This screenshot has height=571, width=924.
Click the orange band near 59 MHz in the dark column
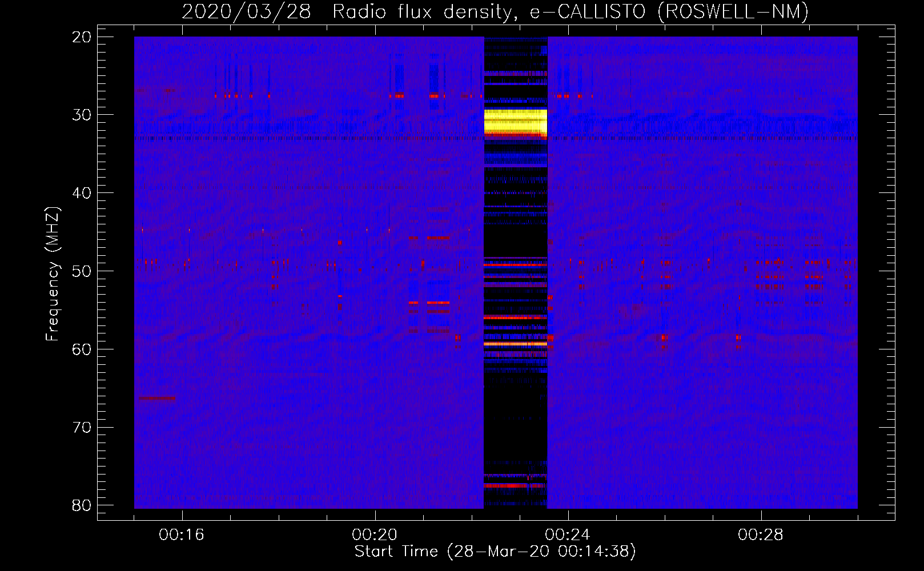click(x=515, y=344)
